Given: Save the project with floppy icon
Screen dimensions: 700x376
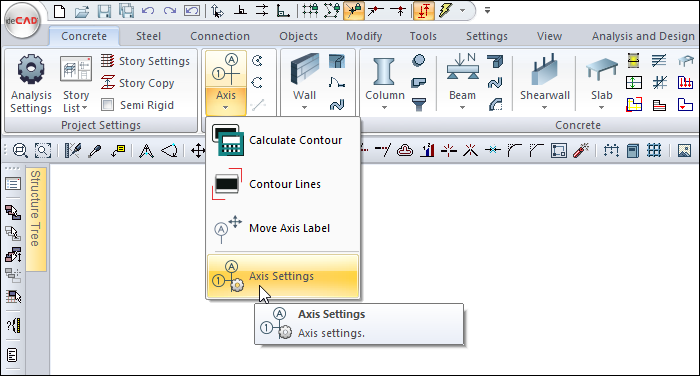Looking at the screenshot, I should pos(104,11).
